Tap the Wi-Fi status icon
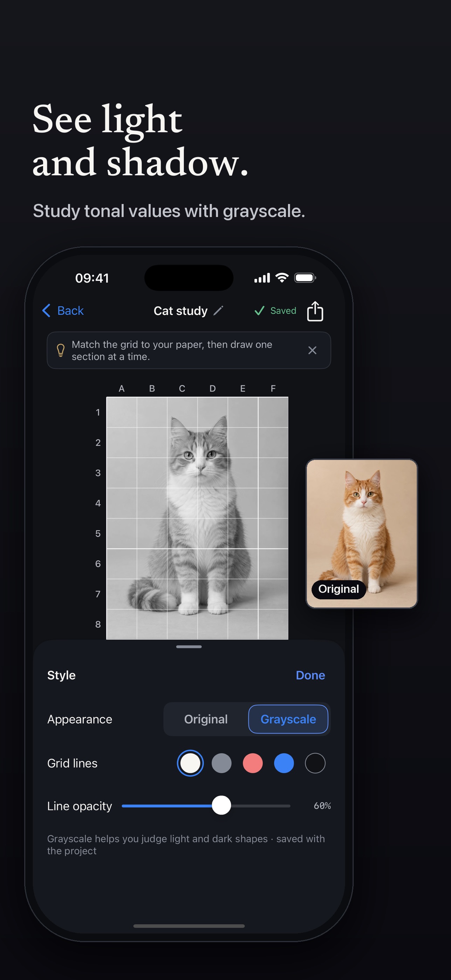Screen dimensions: 451x980 282,278
